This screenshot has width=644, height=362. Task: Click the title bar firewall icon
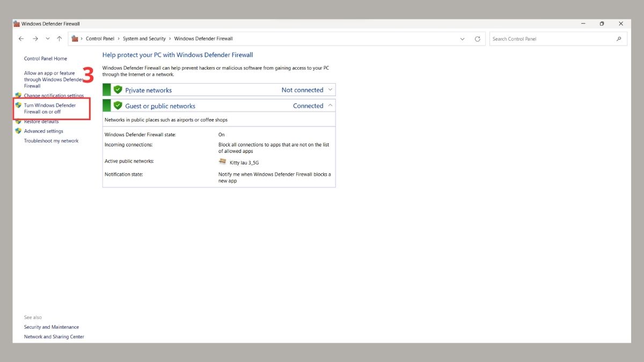[x=17, y=24]
